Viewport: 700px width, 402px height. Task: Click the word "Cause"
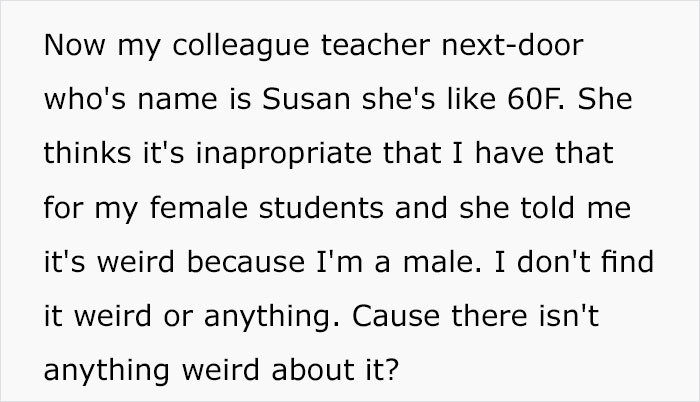click(x=396, y=316)
